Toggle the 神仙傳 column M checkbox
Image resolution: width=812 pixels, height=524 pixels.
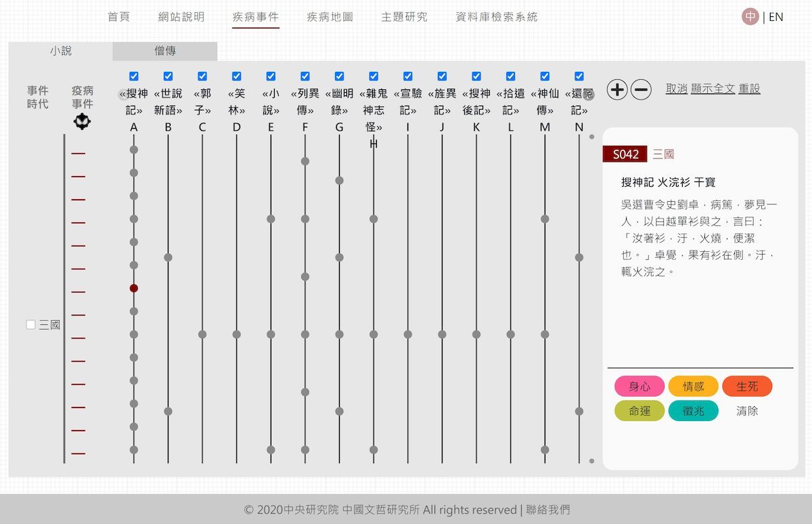click(545, 77)
